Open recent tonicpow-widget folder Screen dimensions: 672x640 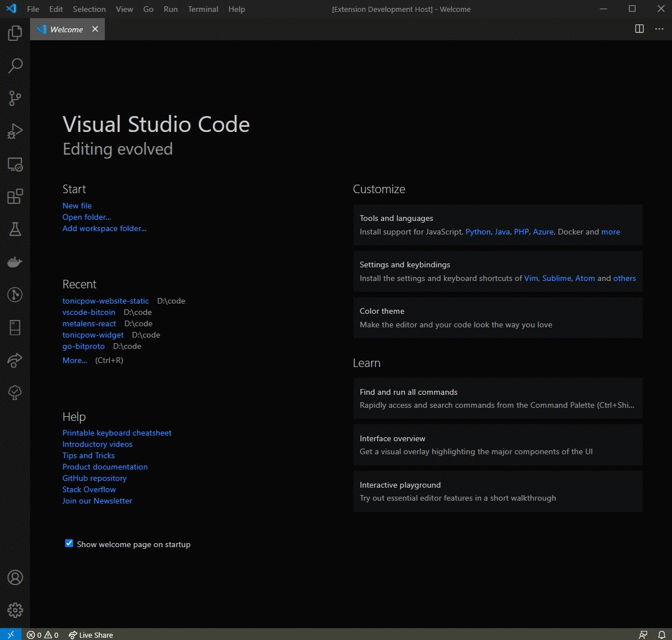pos(93,335)
